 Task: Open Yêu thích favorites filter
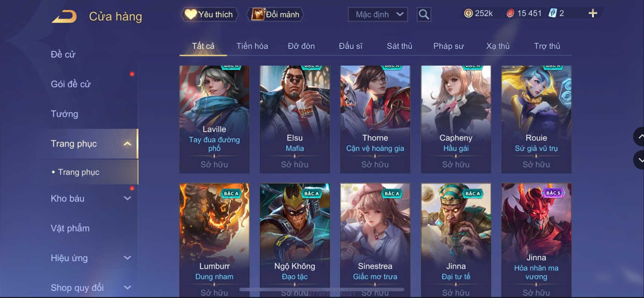click(210, 14)
